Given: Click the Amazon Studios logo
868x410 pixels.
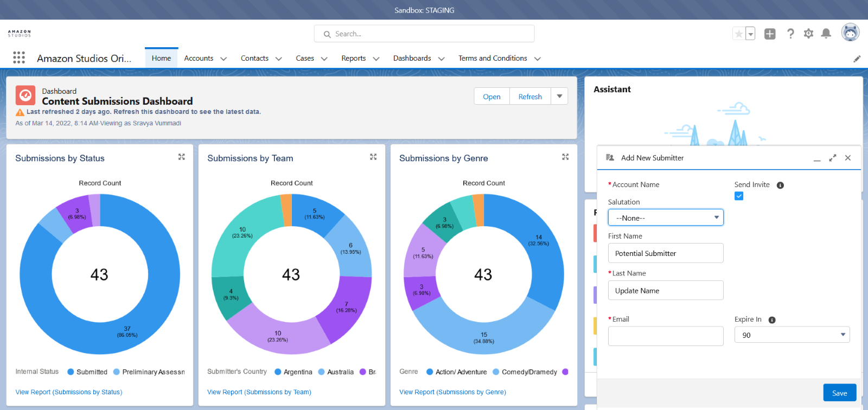Looking at the screenshot, I should point(20,34).
